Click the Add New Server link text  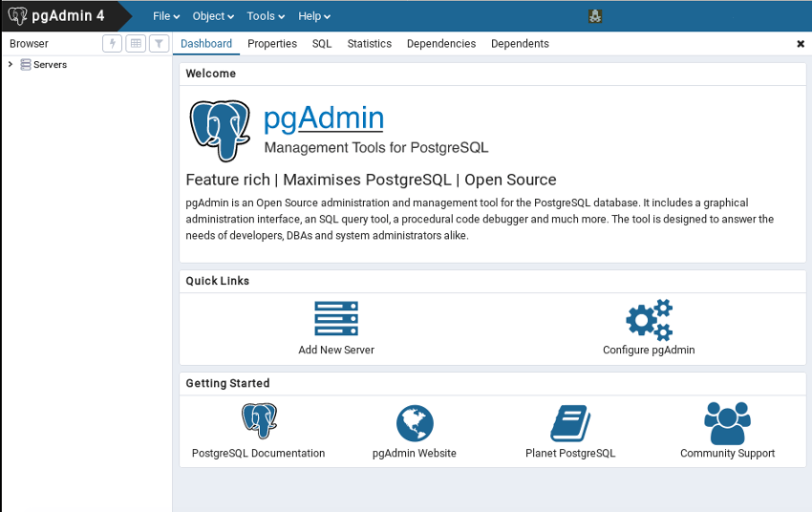(336, 350)
